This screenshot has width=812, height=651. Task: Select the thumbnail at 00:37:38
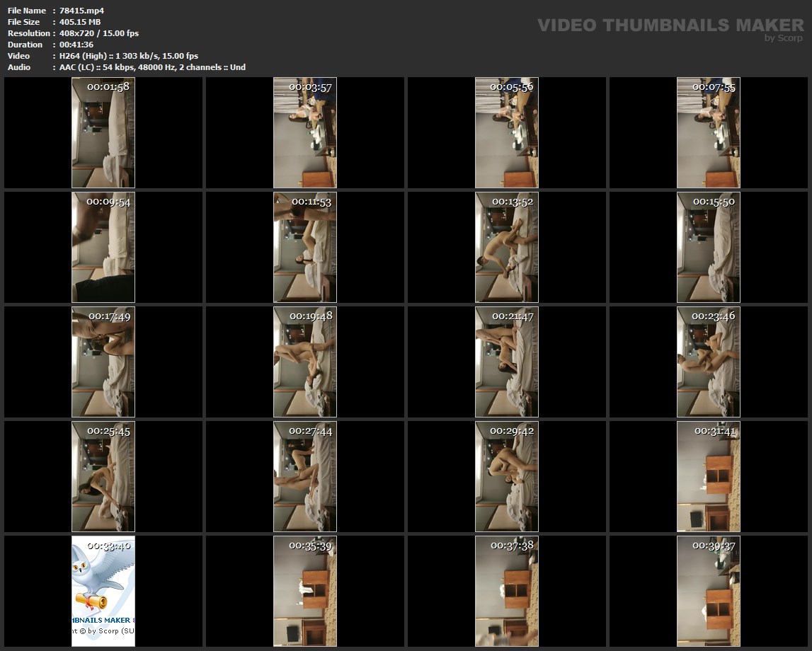tap(507, 592)
